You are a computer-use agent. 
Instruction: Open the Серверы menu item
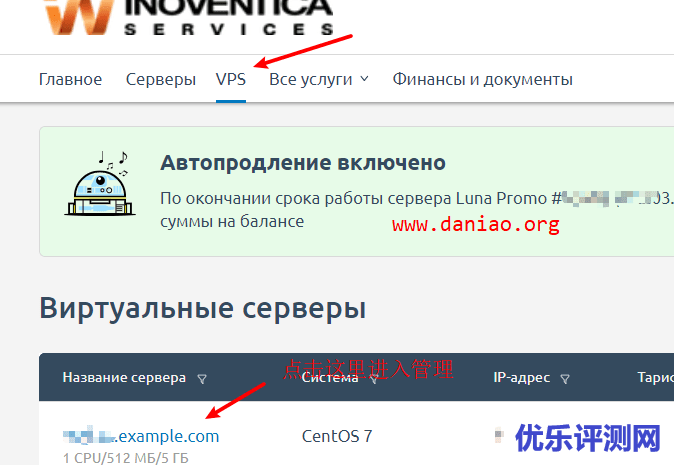click(x=160, y=79)
